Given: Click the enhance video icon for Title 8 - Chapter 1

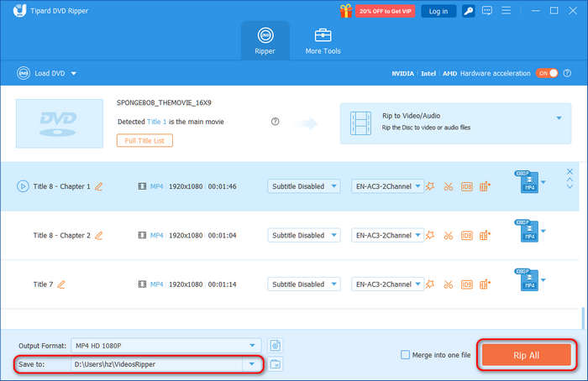Looking at the screenshot, I should pyautogui.click(x=485, y=186).
